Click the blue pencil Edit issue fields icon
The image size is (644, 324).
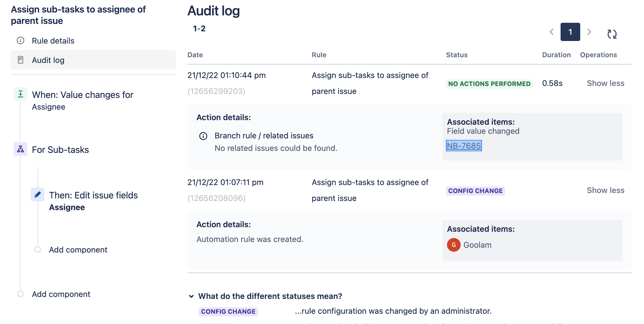click(38, 195)
